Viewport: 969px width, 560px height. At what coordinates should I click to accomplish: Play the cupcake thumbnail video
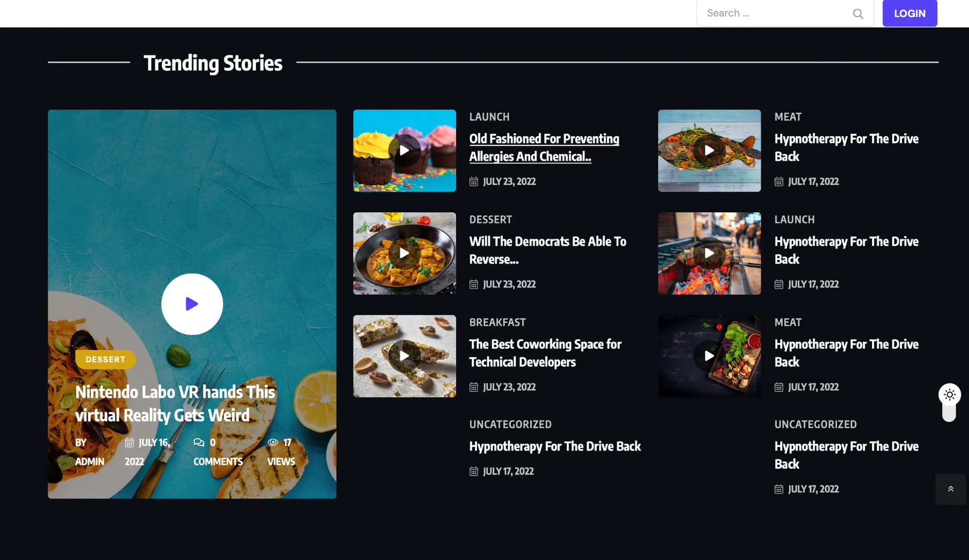tap(404, 150)
